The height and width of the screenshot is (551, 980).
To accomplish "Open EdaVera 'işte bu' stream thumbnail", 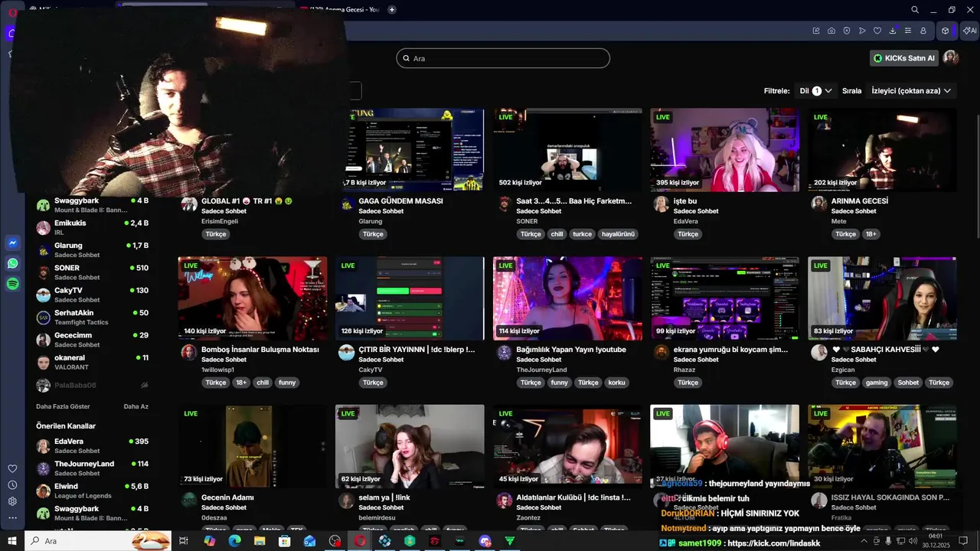I will click(724, 150).
